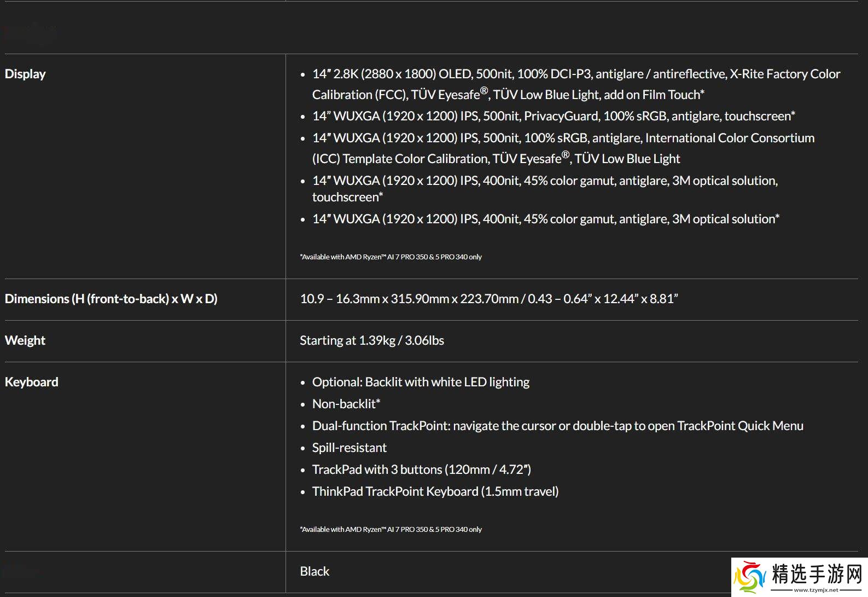Select the Display row label
The width and height of the screenshot is (868, 597).
point(25,74)
